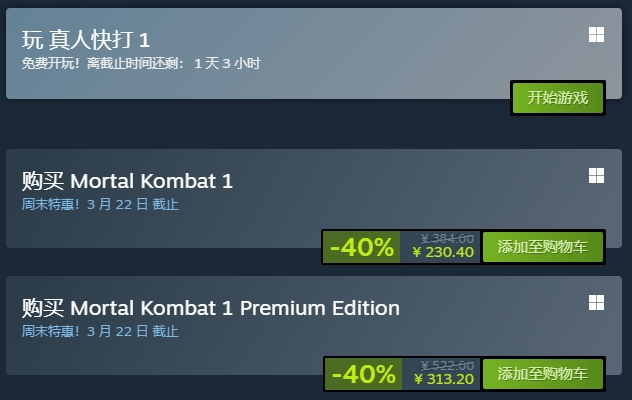Add Premium Edition to cart
This screenshot has height=400, width=632.
coord(543,374)
